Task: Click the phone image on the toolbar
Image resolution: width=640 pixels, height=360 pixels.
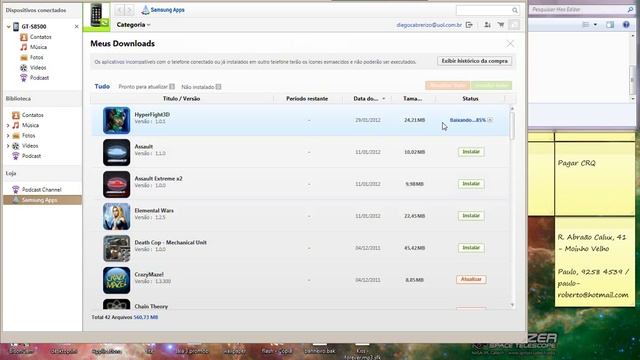Action: coord(96,16)
